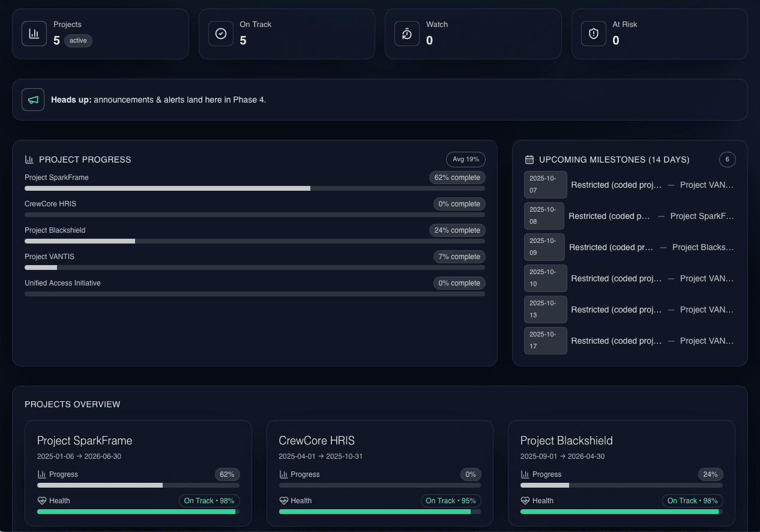Screen dimensions: 760x532
Task: Click the Progress chart icon on CrewCore HRIS
Action: click(x=285, y=474)
